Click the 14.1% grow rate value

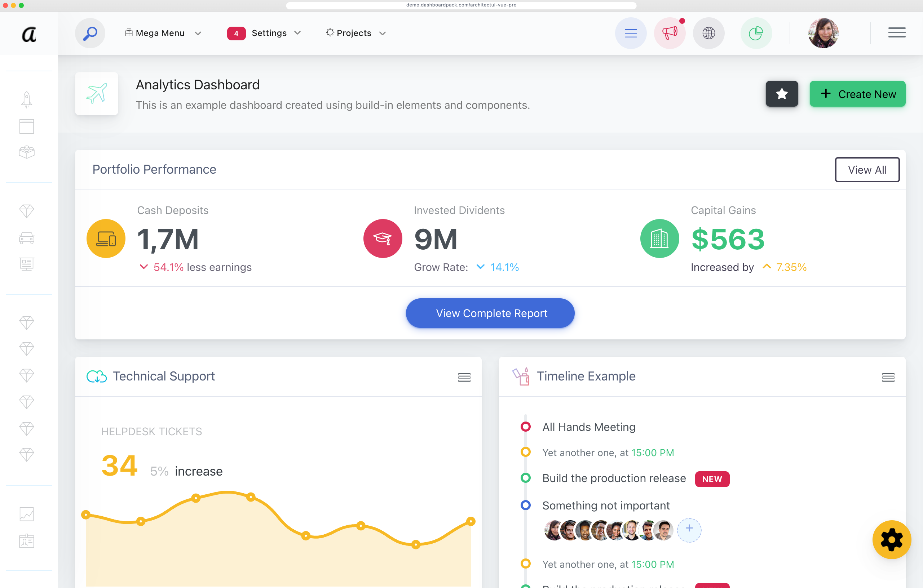coord(504,267)
